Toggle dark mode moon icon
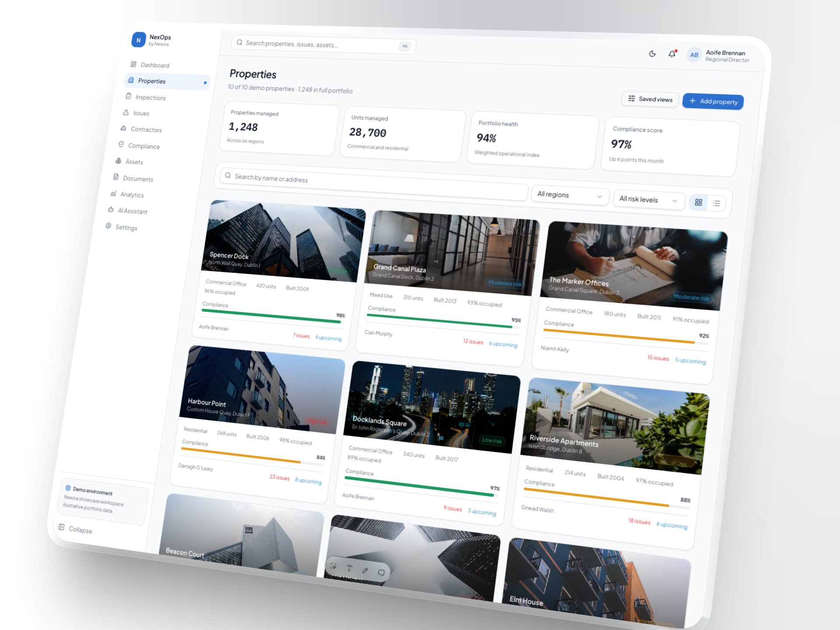The image size is (840, 630). click(652, 54)
